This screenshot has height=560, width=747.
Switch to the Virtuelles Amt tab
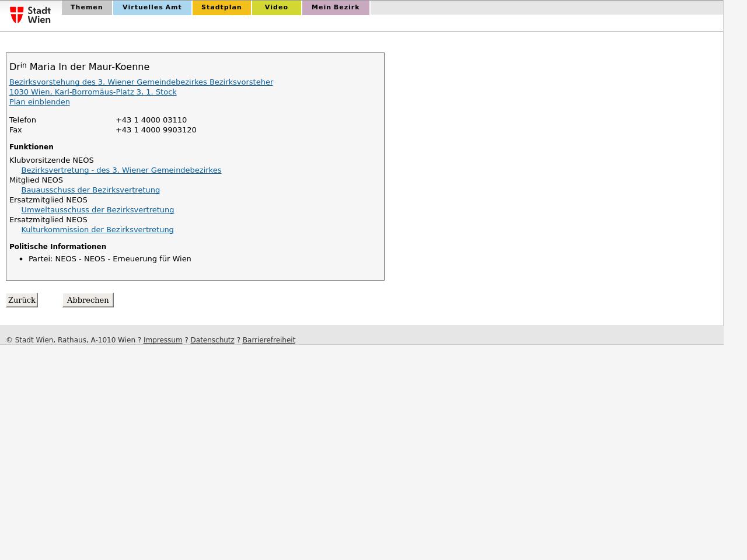pyautogui.click(x=152, y=8)
